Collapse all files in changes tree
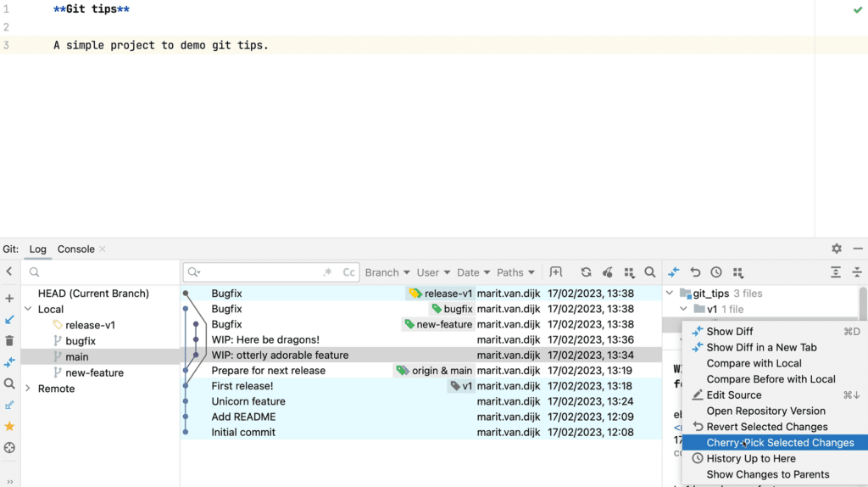The height and width of the screenshot is (487, 868). (x=857, y=272)
